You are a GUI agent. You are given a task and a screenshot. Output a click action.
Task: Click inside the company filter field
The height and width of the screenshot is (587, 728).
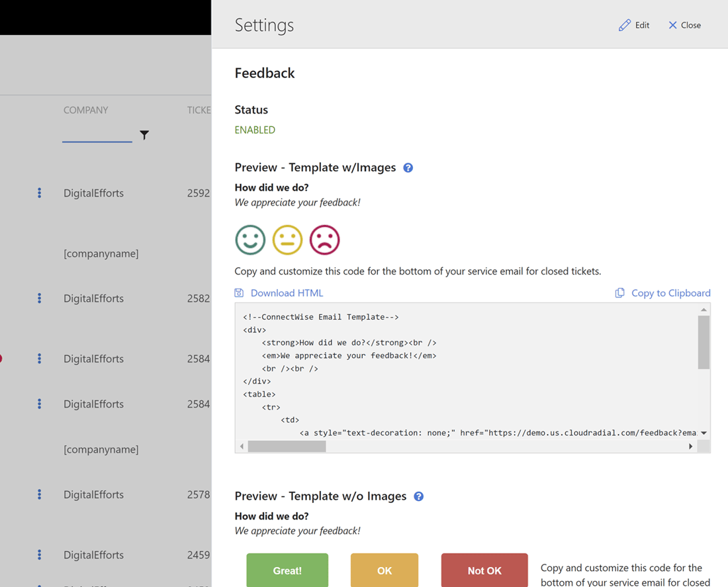[x=97, y=134]
